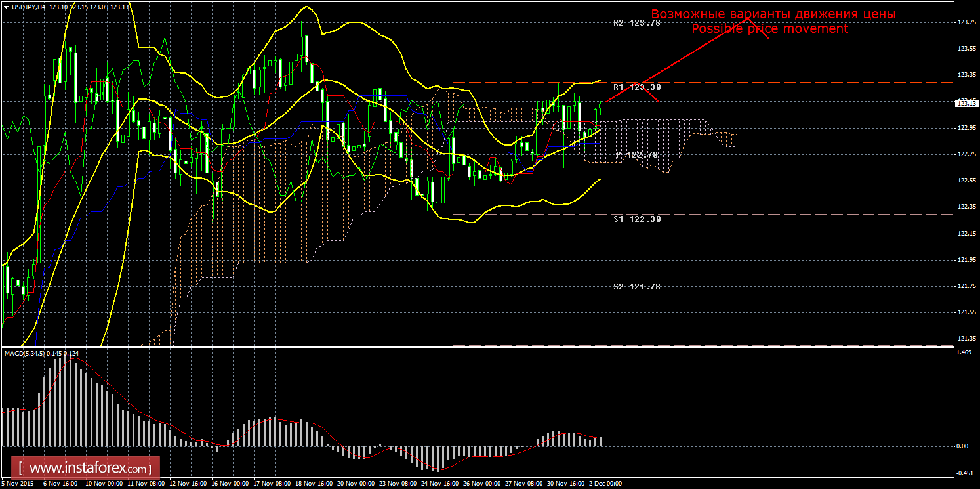
Task: Select the P 122.78 pivot label
Action: [x=637, y=154]
